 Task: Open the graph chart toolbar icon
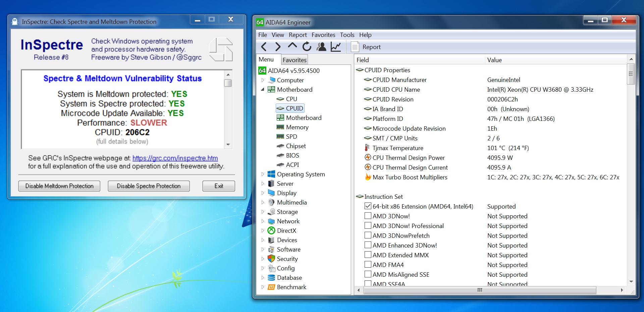pyautogui.click(x=336, y=47)
